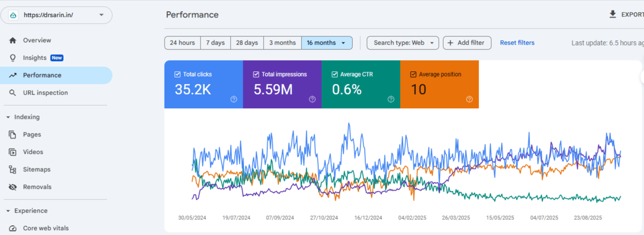Select the 28 days date range
Viewport: 644px width, 235px height.
pos(247,43)
